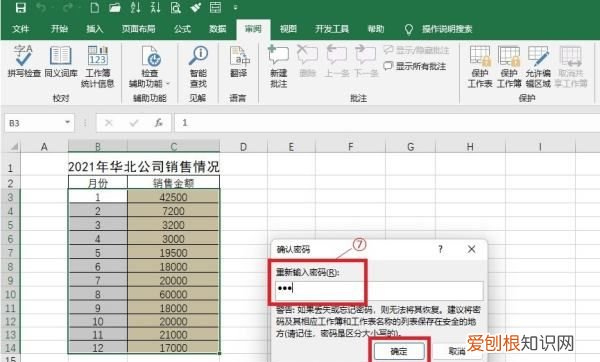Click the 月份 header cell

[x=98, y=183]
